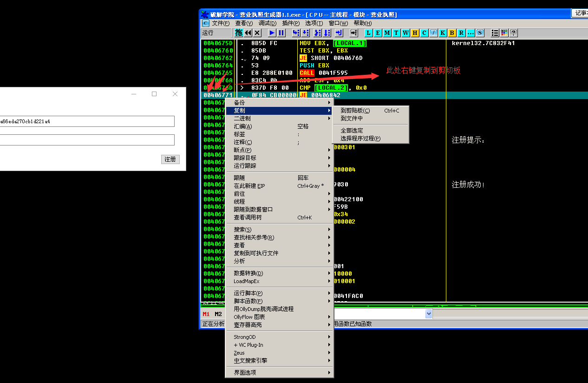Open the References window (R icon)
The image size is (588, 383).
click(x=461, y=33)
